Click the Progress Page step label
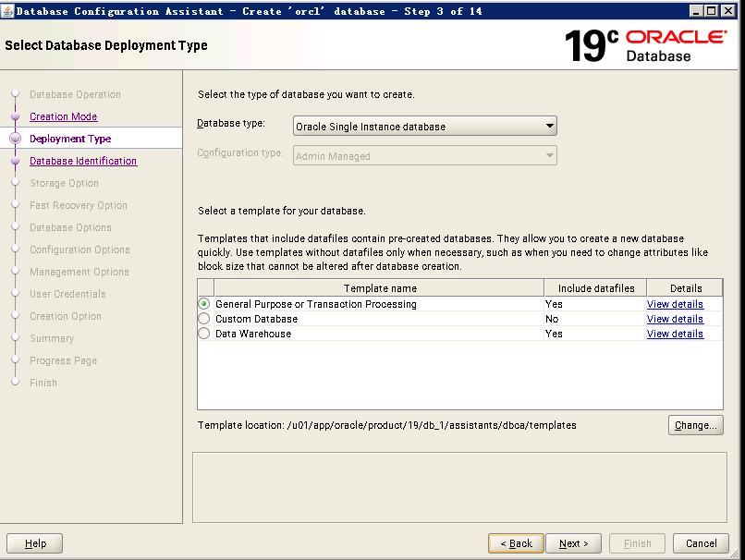This screenshot has height=560, width=745. click(x=63, y=360)
